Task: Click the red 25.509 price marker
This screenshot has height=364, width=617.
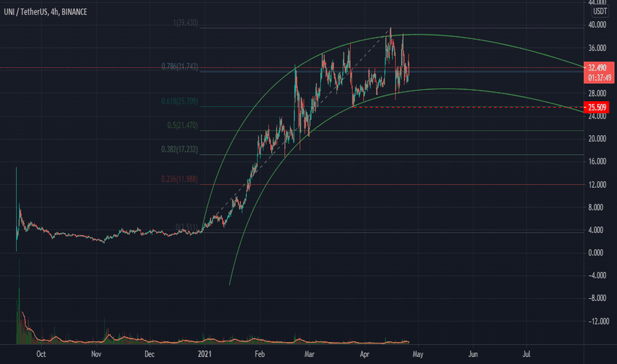Action: 596,107
